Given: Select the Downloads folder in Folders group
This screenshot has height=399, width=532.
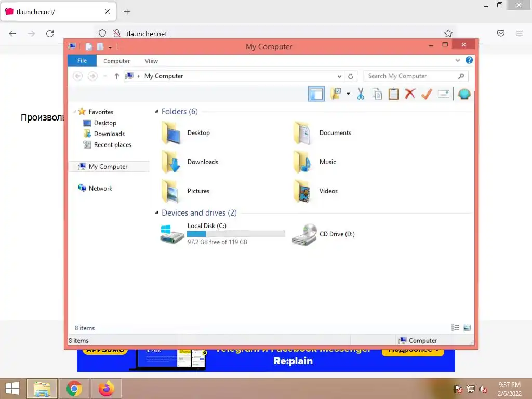Looking at the screenshot, I should tap(190, 162).
